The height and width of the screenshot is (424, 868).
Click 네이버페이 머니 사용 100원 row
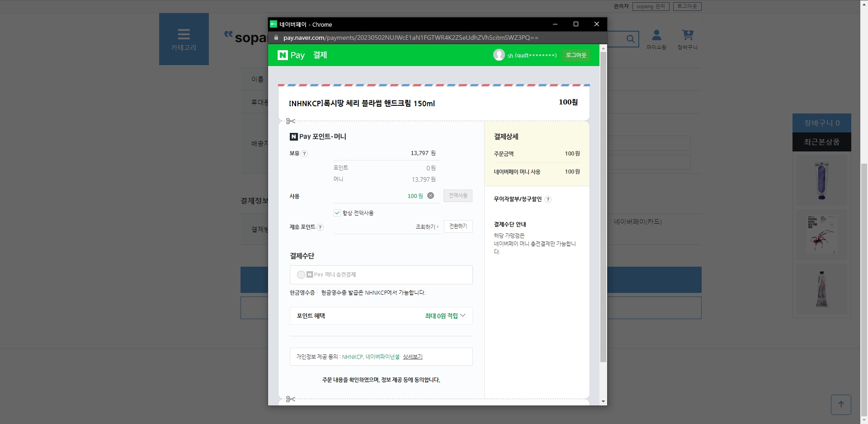[x=537, y=172]
